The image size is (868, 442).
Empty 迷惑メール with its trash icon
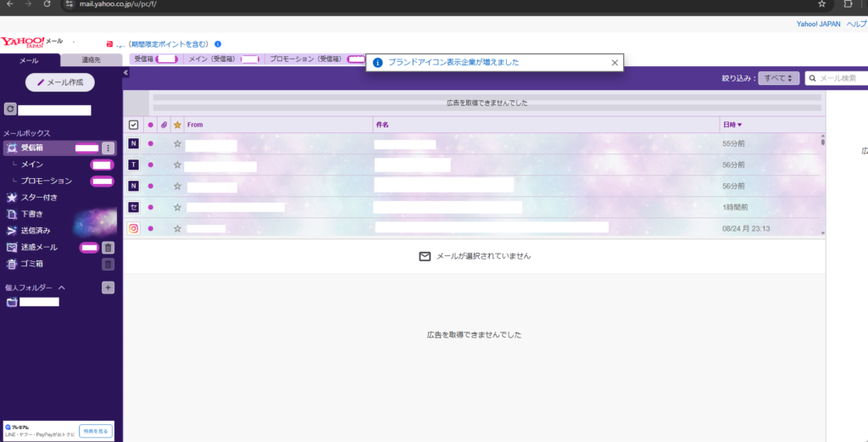point(108,248)
